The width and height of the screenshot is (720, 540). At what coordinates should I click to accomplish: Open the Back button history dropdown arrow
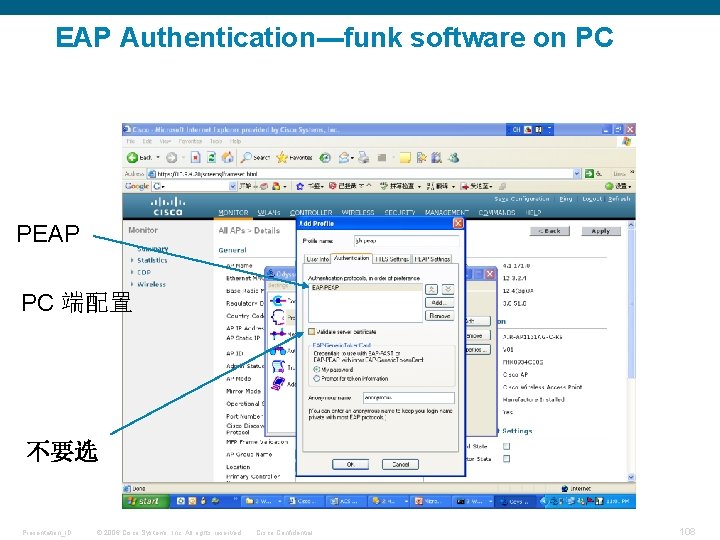[158, 158]
